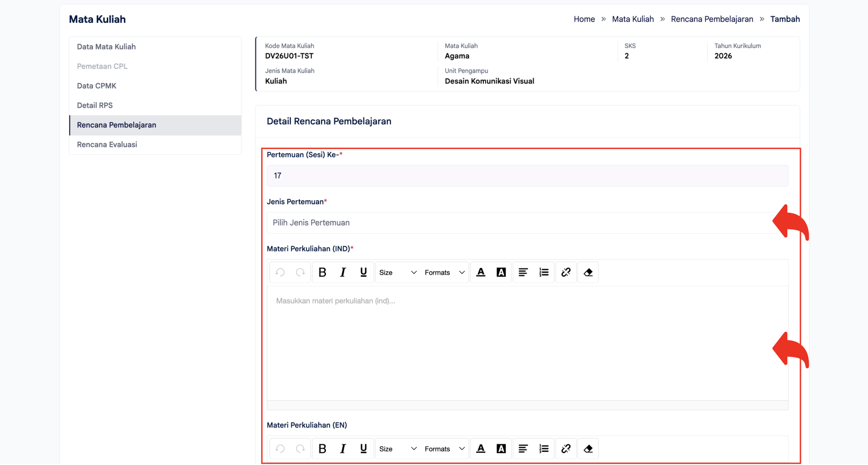Click Tambah breadcrumb item
The height and width of the screenshot is (465, 868).
pyautogui.click(x=785, y=19)
